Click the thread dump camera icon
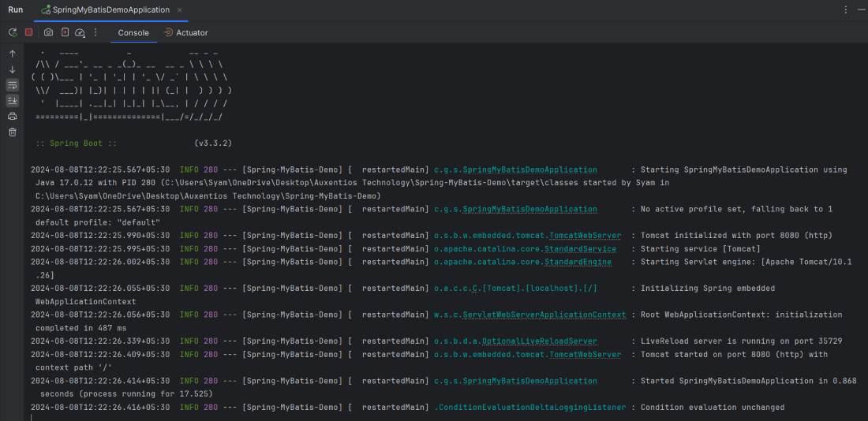 tap(48, 32)
